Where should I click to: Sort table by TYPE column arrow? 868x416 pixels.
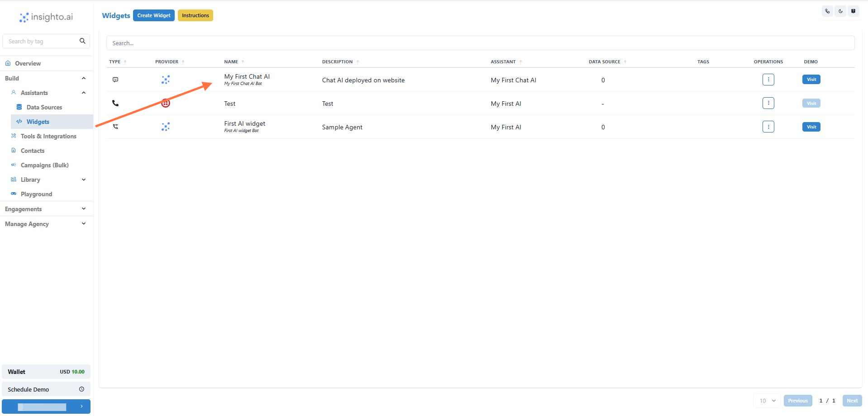point(125,61)
